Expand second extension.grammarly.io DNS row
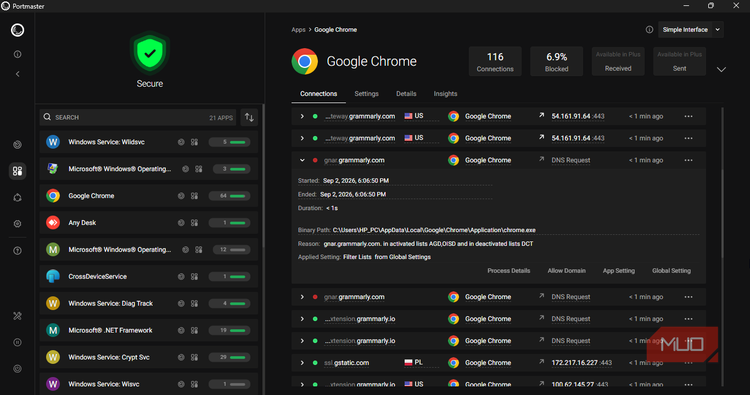 [302, 341]
